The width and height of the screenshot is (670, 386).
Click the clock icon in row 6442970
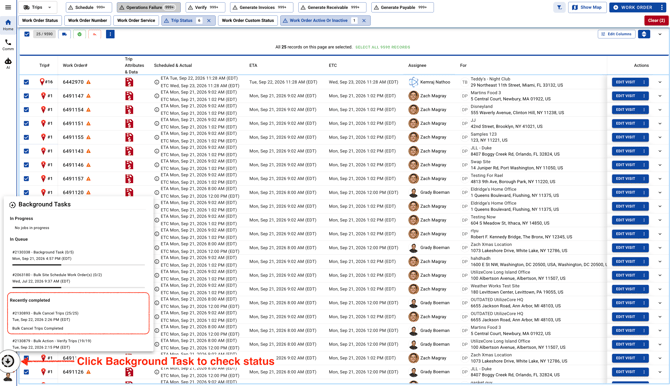point(157,82)
